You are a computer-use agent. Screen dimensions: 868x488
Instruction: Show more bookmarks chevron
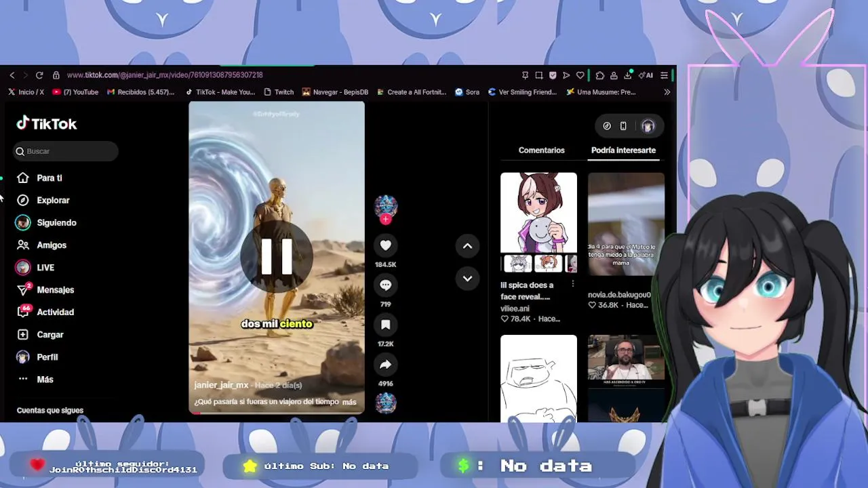tap(667, 92)
